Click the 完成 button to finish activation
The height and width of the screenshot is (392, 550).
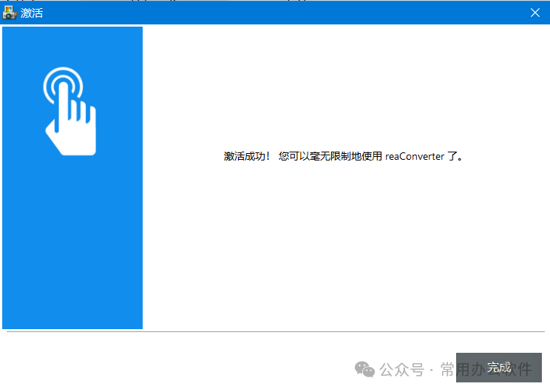498,367
